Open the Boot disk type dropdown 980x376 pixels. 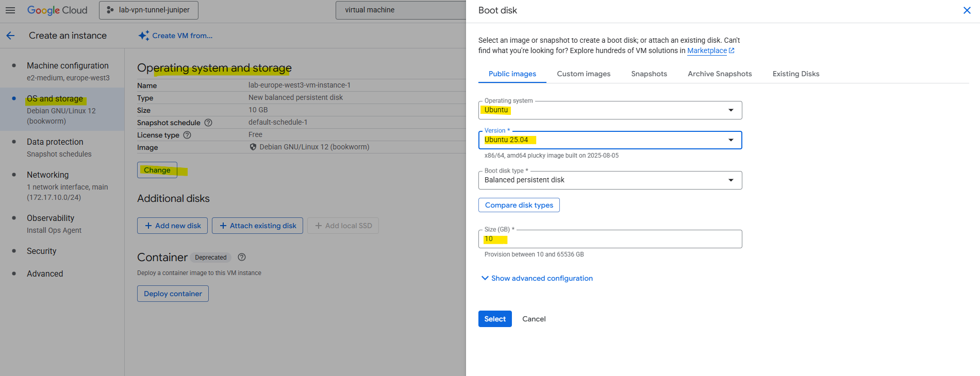610,180
